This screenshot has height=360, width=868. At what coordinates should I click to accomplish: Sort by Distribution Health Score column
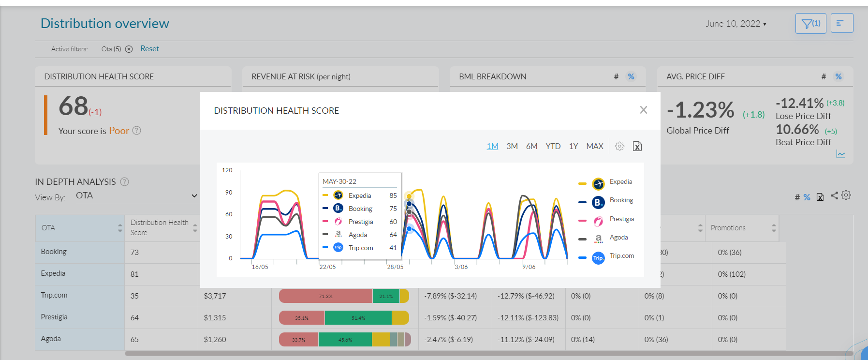click(195, 228)
